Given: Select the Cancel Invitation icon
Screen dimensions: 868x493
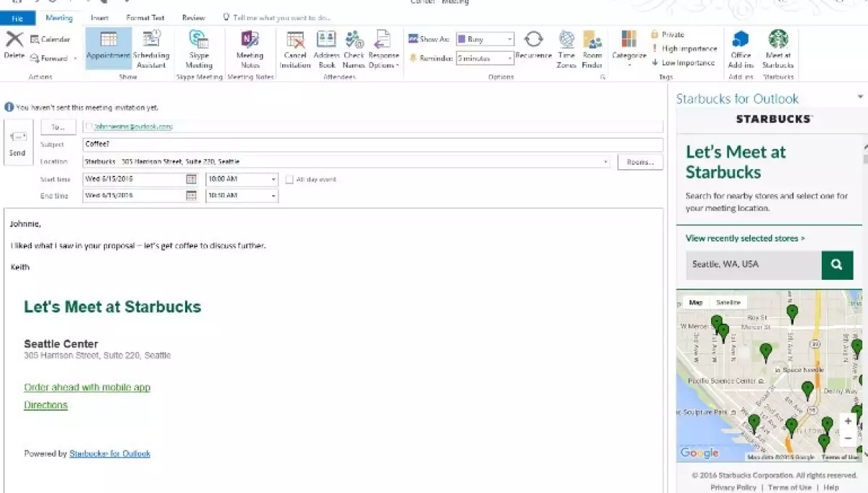Looking at the screenshot, I should pyautogui.click(x=295, y=40).
